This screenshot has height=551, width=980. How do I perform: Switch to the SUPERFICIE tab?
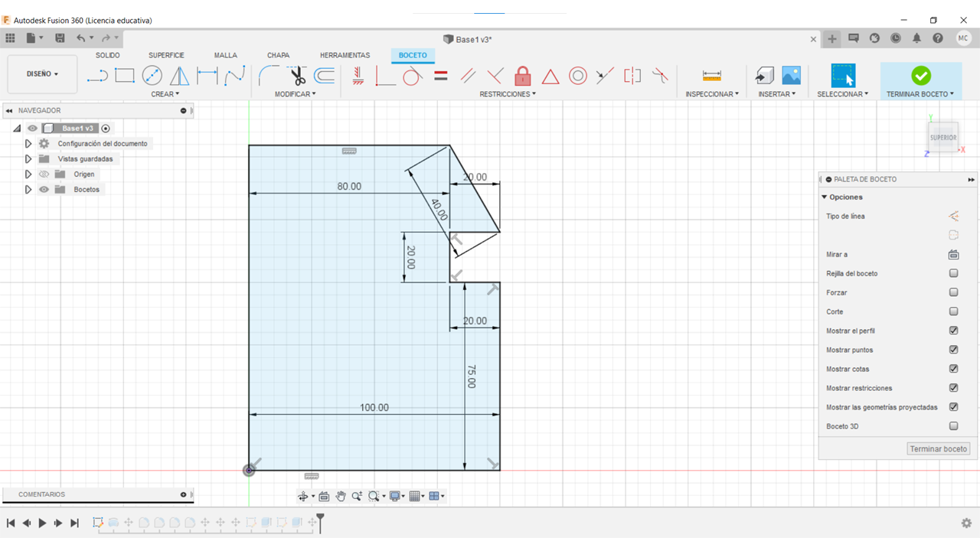(x=166, y=55)
